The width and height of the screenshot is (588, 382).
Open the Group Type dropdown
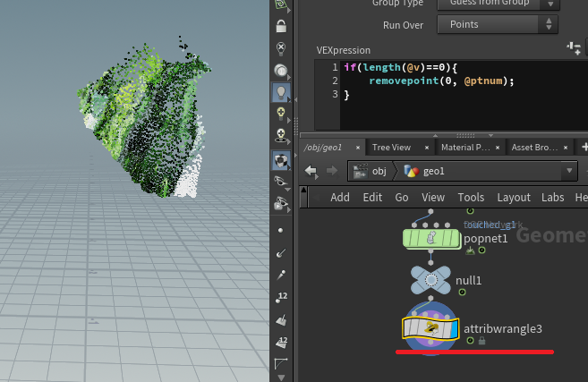pos(499,4)
